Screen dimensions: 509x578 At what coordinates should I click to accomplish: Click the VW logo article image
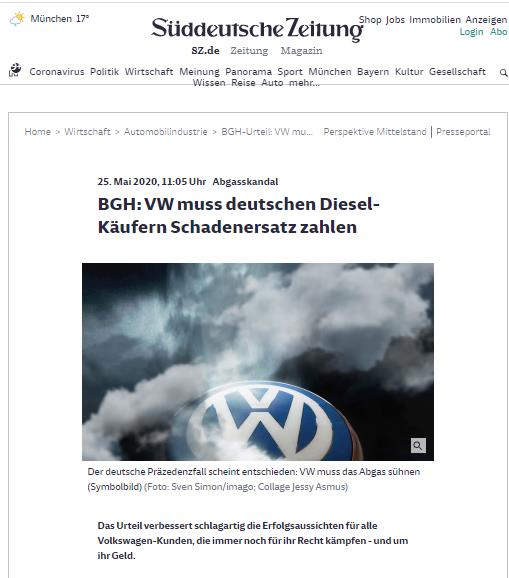258,362
